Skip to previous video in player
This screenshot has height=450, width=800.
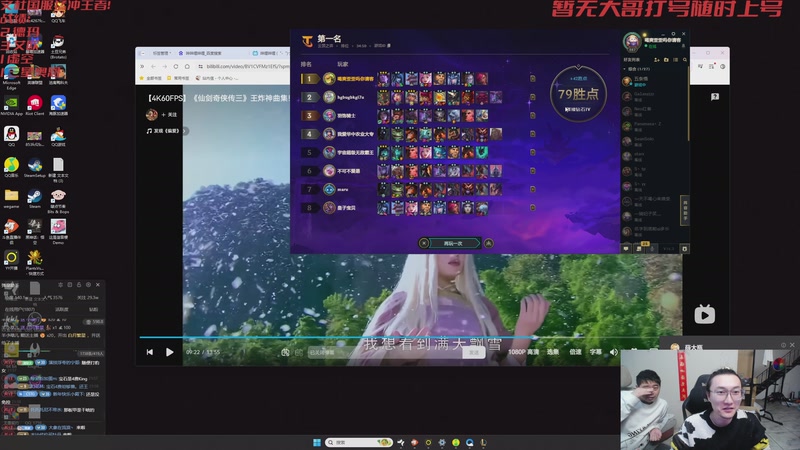point(149,352)
